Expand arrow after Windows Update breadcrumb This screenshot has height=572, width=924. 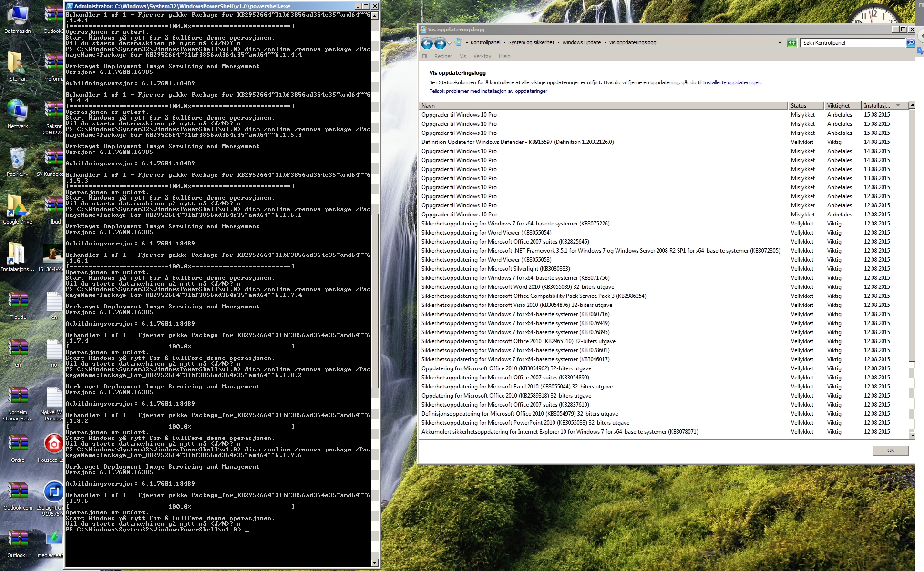605,42
